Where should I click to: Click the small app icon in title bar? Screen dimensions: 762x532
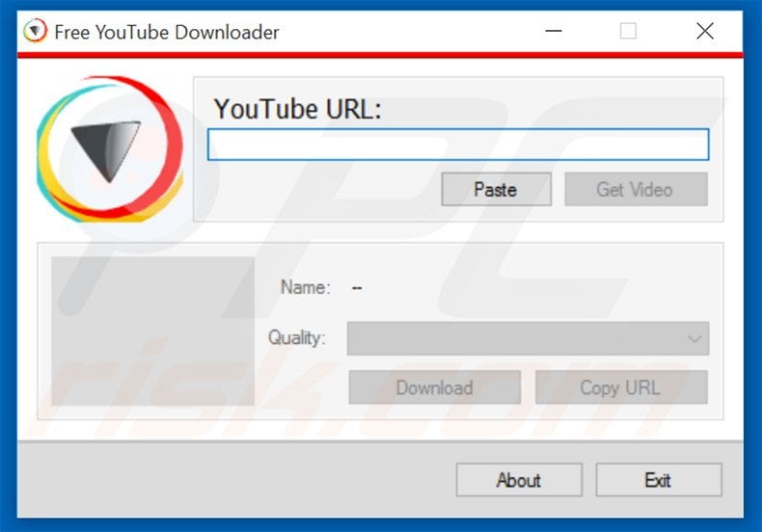point(35,31)
